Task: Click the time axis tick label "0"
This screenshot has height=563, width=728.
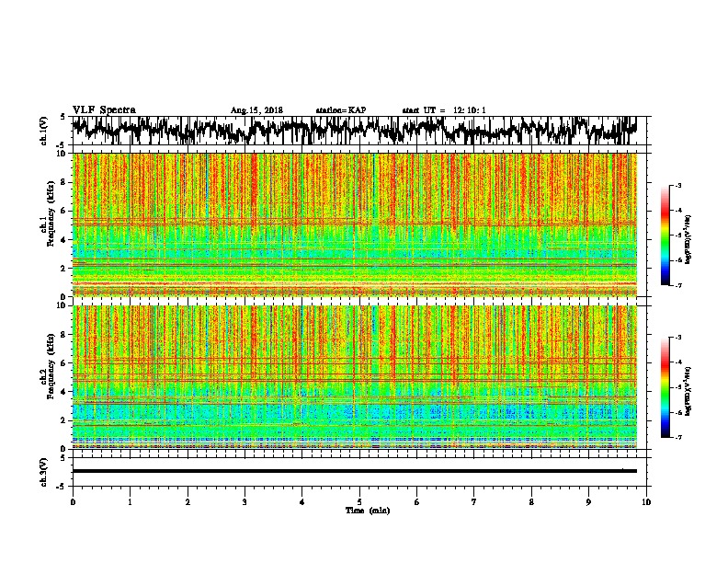Action: (73, 502)
